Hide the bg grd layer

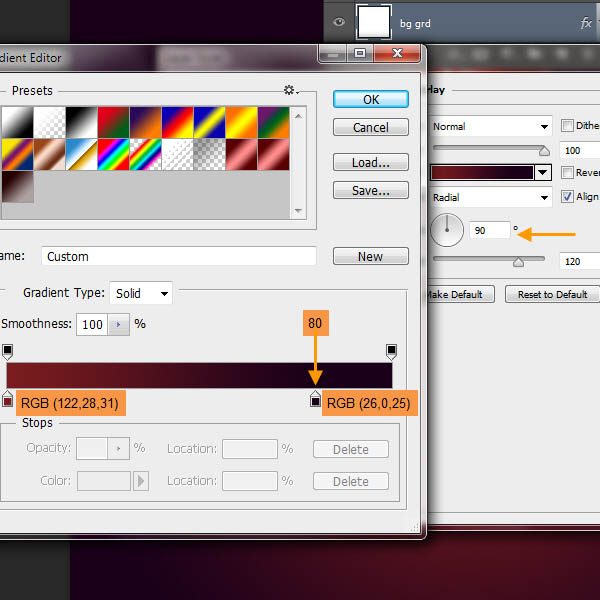pyautogui.click(x=339, y=23)
